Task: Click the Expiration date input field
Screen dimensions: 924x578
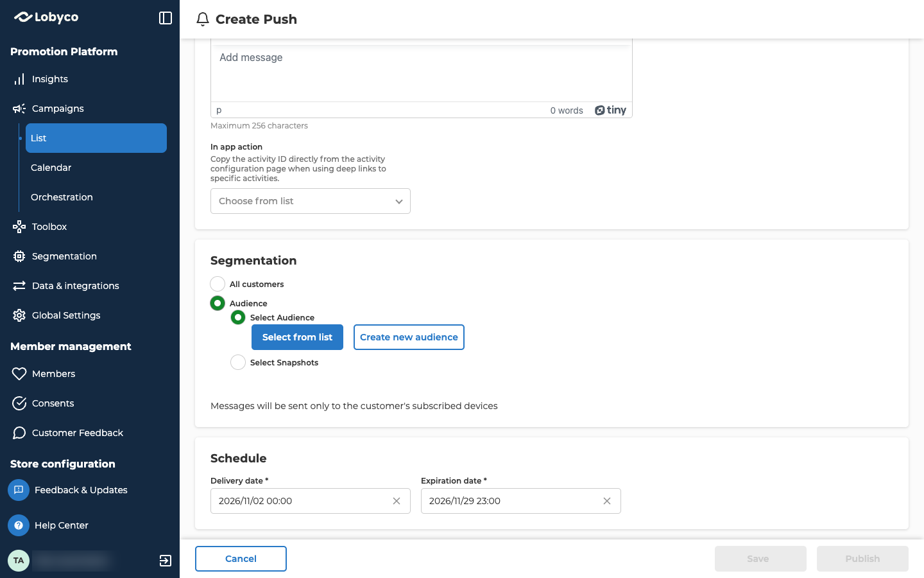Action: [x=521, y=501]
